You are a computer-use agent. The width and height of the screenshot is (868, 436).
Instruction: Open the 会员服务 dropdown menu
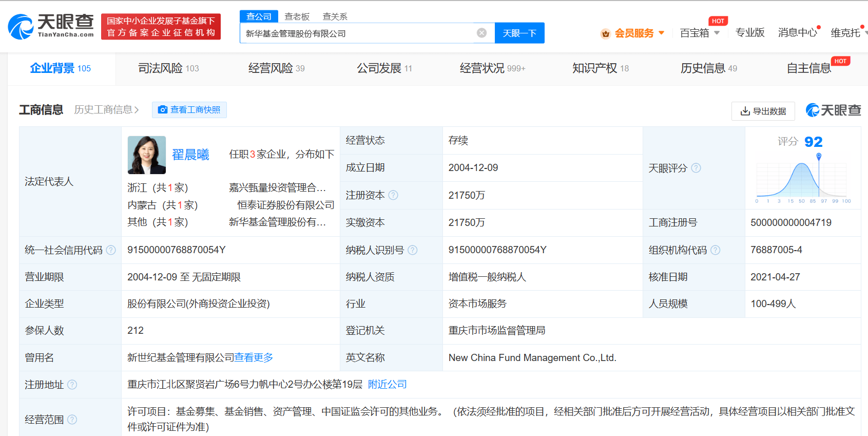[x=633, y=33]
